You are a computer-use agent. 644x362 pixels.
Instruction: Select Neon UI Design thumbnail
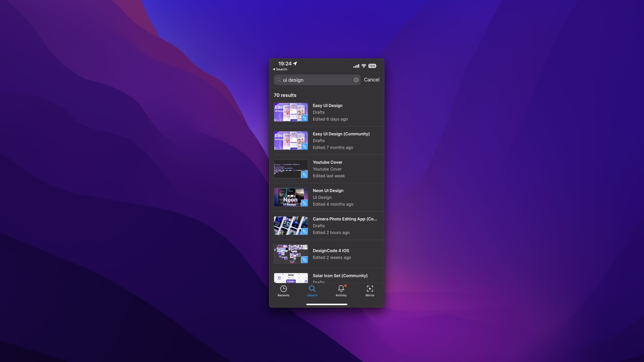pyautogui.click(x=291, y=197)
